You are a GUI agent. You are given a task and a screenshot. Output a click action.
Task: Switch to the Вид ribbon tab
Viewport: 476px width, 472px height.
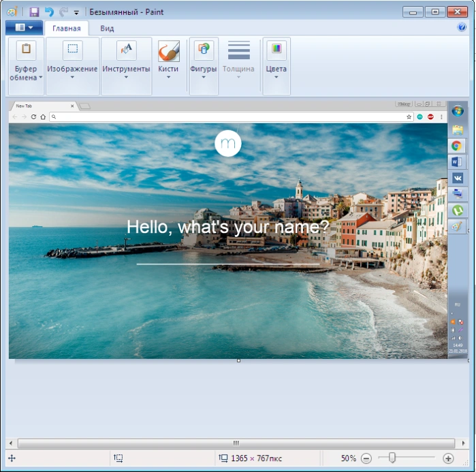coord(107,29)
